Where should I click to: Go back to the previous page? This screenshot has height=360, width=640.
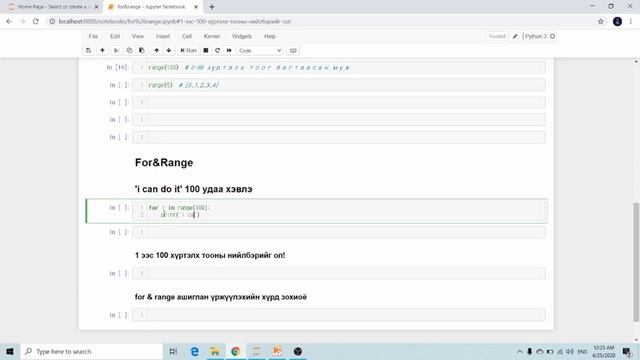pos(9,21)
